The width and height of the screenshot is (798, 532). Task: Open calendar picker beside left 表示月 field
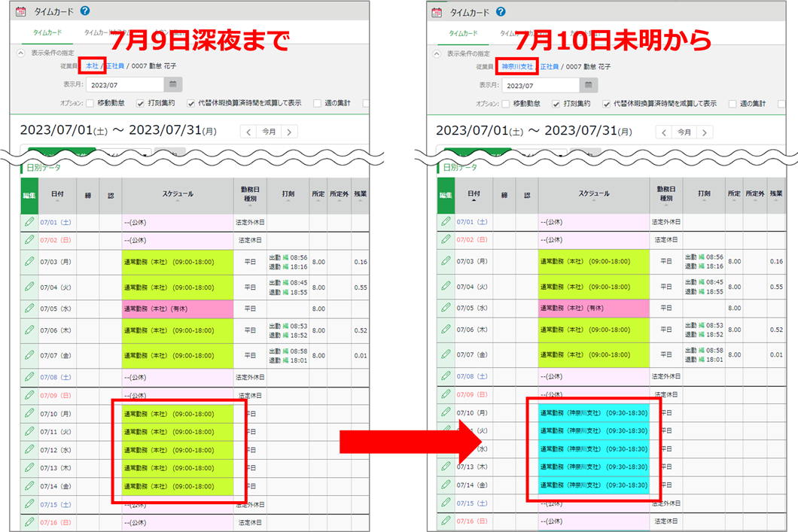(172, 84)
